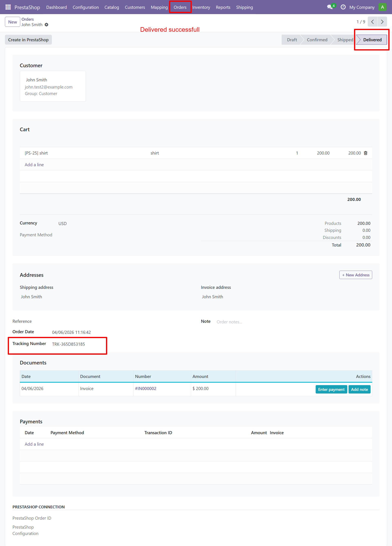Expand the Configuration menu
The image size is (392, 546).
click(86, 7)
